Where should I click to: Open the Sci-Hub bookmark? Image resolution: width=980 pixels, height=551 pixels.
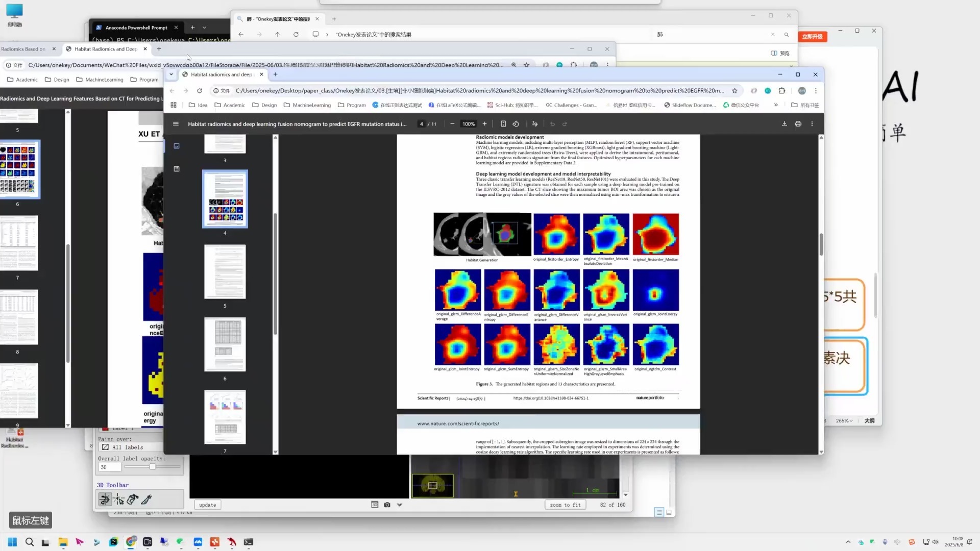point(512,105)
